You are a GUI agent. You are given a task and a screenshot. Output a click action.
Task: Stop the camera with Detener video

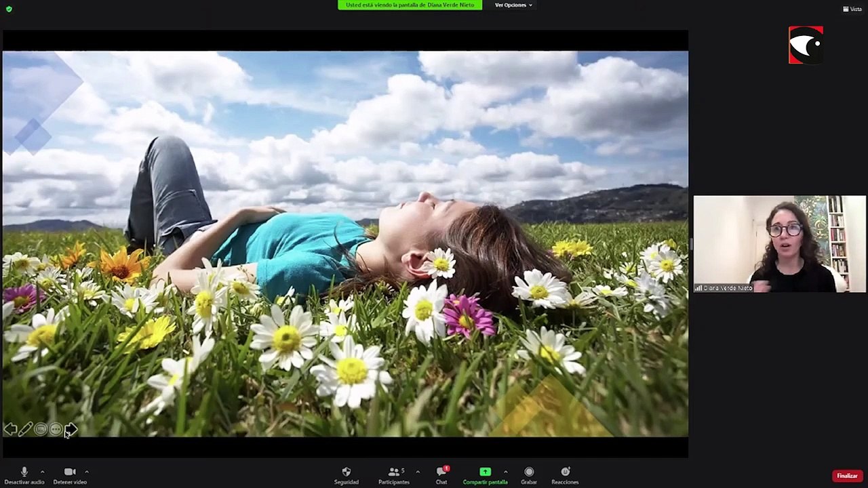pos(70,476)
